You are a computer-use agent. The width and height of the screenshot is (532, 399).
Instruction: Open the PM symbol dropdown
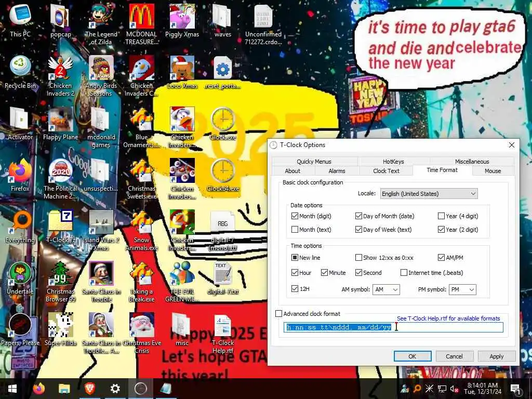462,289
